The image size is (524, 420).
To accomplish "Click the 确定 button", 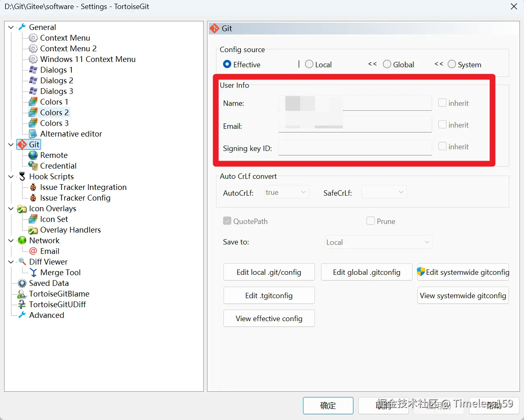I will click(328, 405).
